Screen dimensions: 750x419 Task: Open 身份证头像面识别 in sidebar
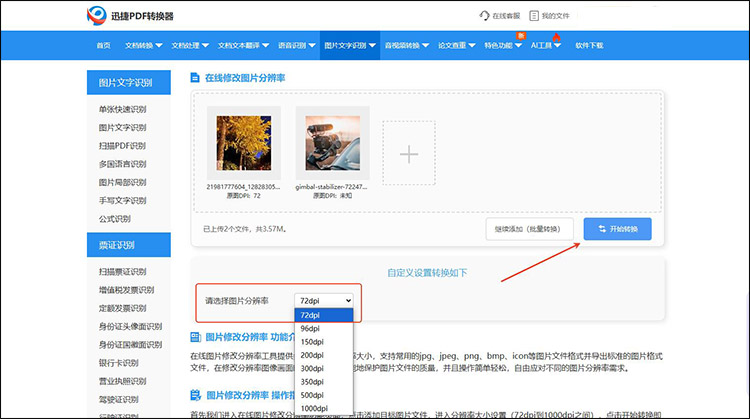pos(130,326)
